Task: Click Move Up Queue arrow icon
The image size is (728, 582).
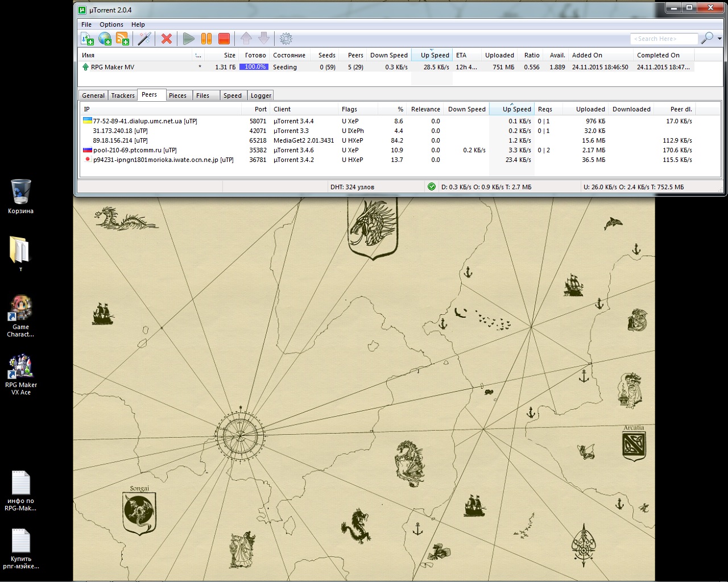Action: [246, 38]
